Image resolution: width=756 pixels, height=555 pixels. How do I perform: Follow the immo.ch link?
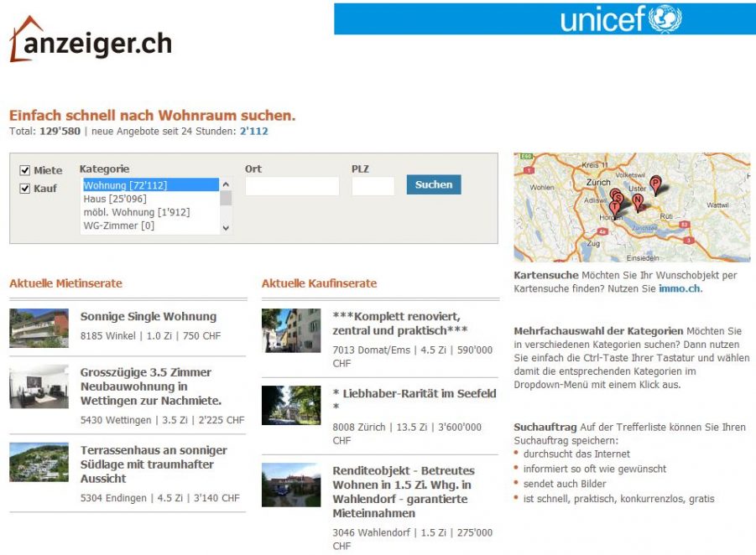pyautogui.click(x=679, y=288)
